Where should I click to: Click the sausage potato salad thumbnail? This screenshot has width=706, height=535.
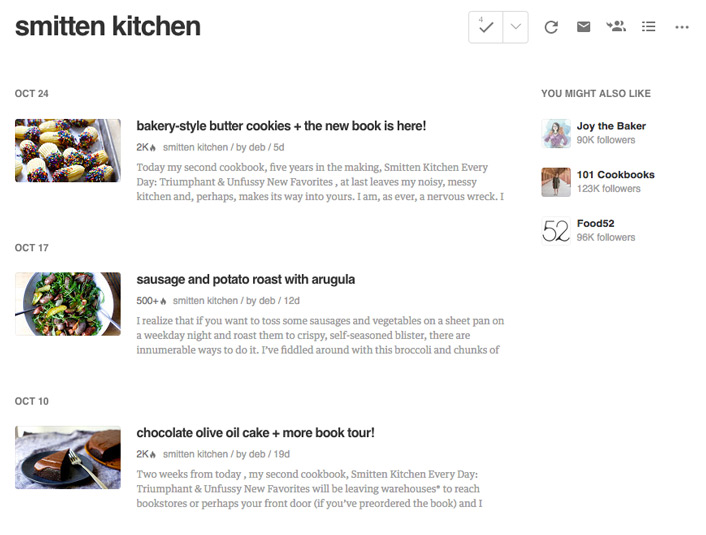point(68,303)
